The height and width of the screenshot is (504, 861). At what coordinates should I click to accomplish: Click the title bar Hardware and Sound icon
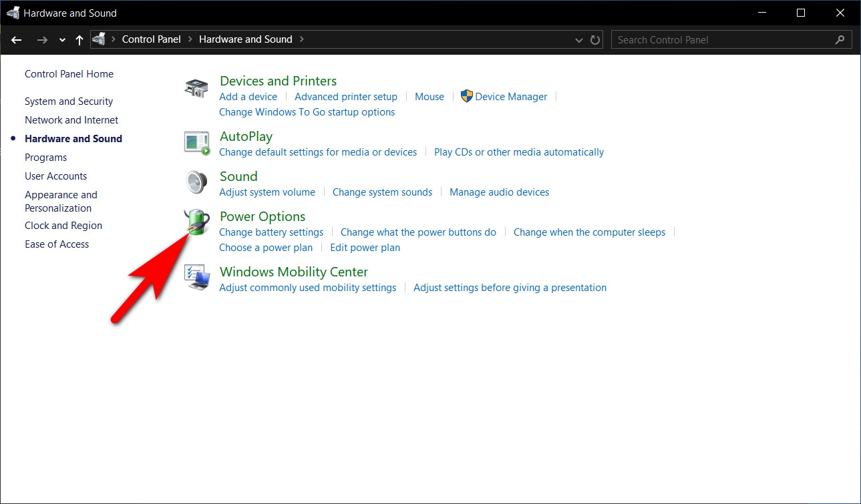(x=13, y=13)
